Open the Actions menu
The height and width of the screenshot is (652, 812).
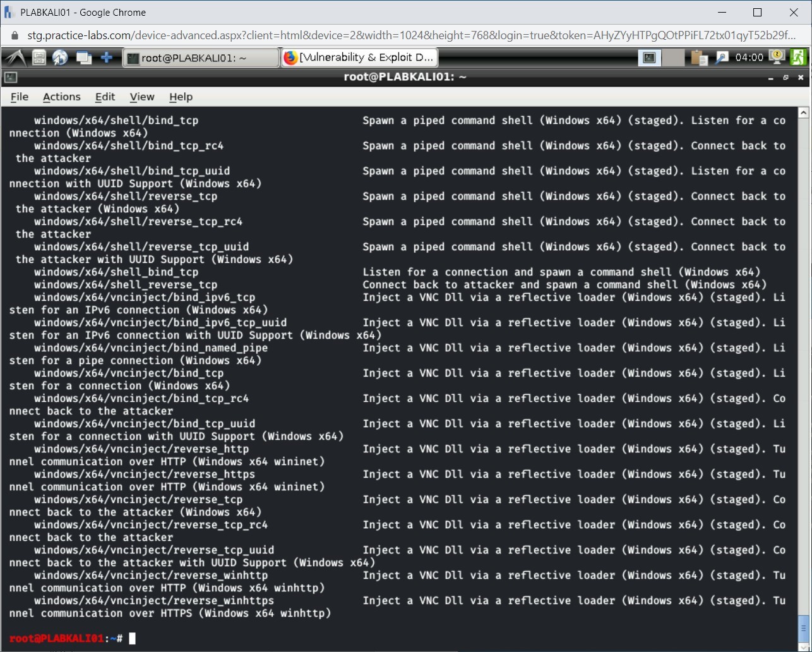tap(61, 97)
